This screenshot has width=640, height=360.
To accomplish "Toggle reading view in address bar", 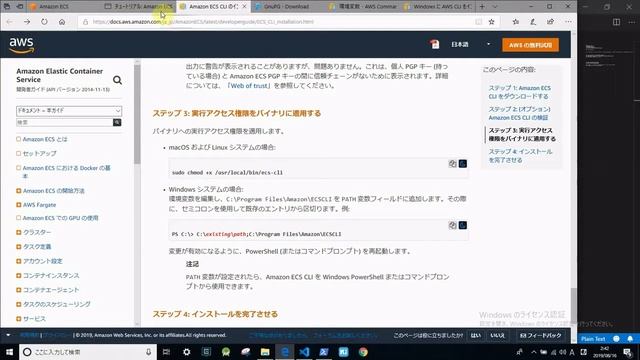I will click(x=478, y=22).
